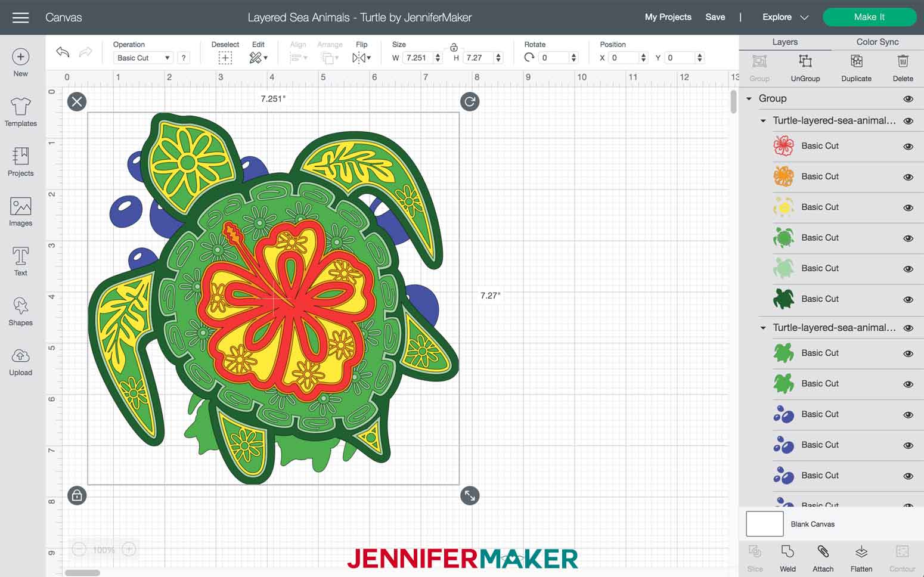
Task: Collapse the first Turtle-layered-sea-animal group
Action: (x=763, y=121)
